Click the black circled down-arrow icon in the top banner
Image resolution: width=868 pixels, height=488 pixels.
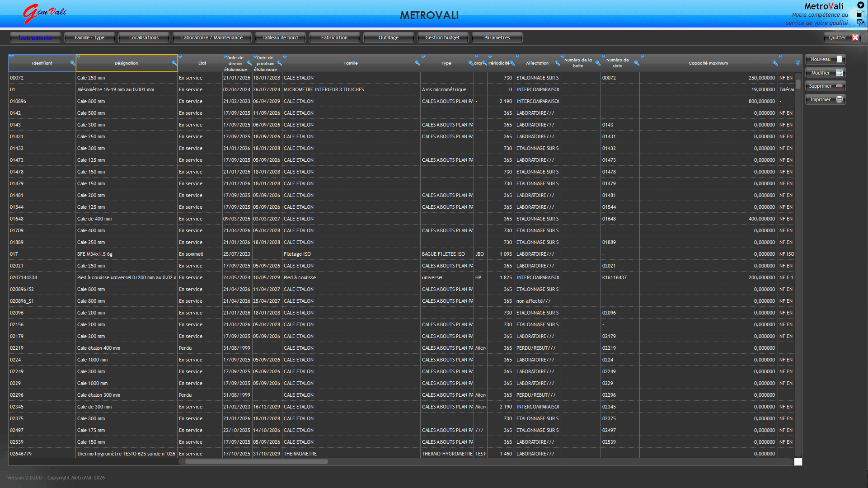pyautogui.click(x=861, y=5)
